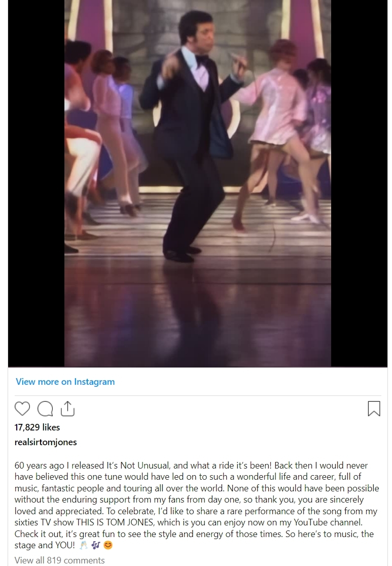Open the realsirtomjones profile
Viewport: 392px width, 566px height.
pos(46,442)
